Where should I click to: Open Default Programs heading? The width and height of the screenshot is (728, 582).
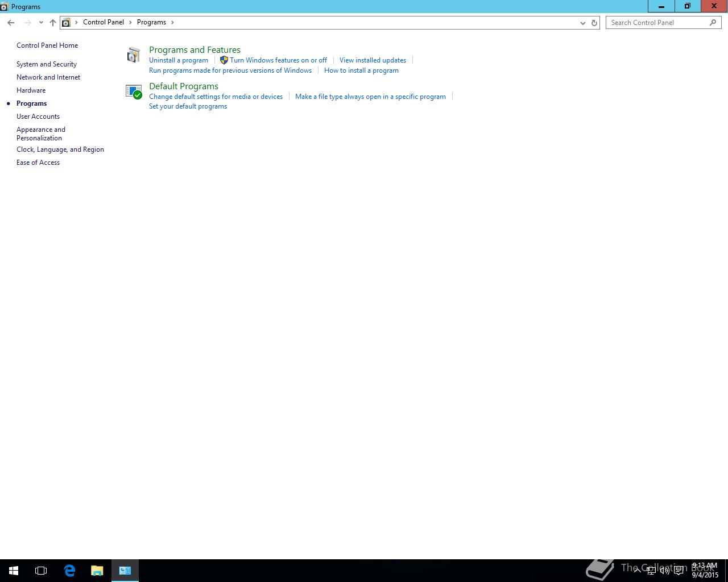coord(184,86)
